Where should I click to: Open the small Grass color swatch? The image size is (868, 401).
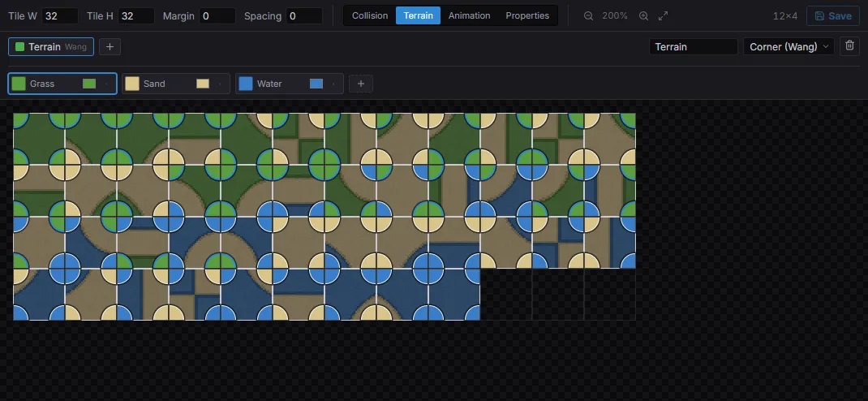click(x=89, y=84)
